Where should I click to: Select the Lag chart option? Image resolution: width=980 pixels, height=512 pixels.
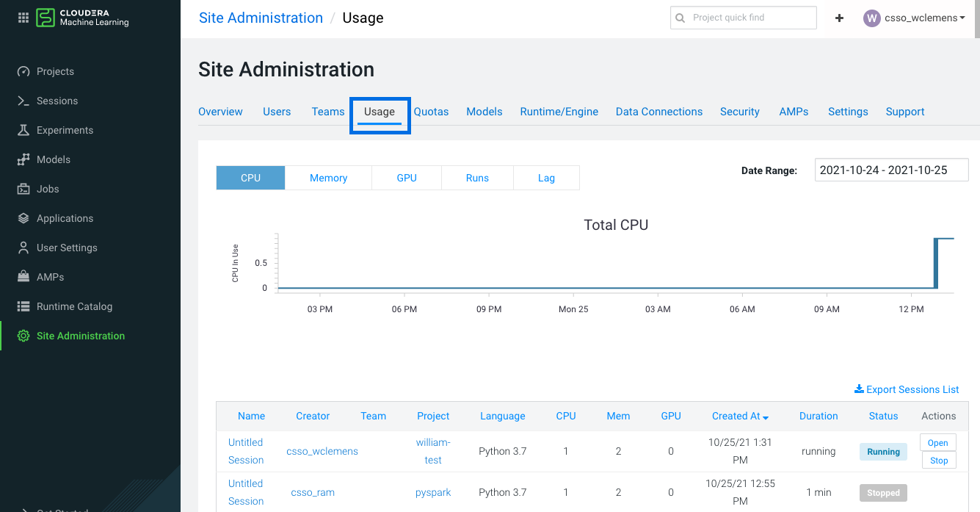(x=546, y=178)
